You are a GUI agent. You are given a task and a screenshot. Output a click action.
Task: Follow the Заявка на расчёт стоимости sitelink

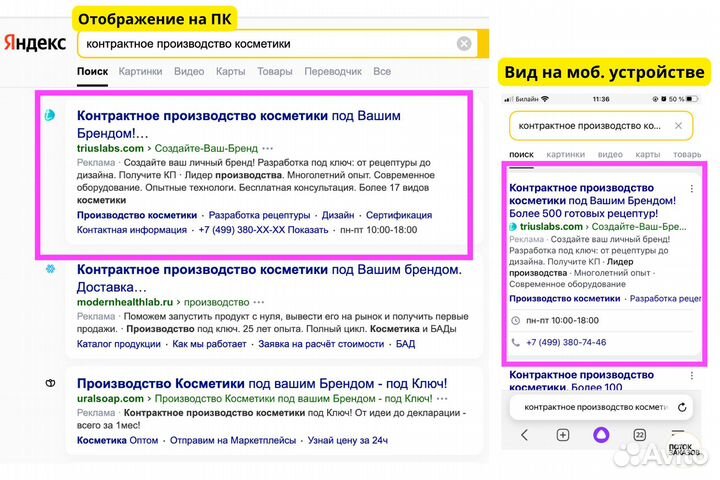(x=321, y=344)
